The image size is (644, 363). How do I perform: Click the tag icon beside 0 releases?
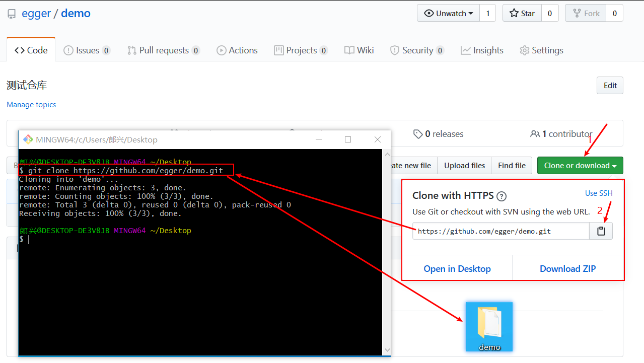(x=418, y=134)
